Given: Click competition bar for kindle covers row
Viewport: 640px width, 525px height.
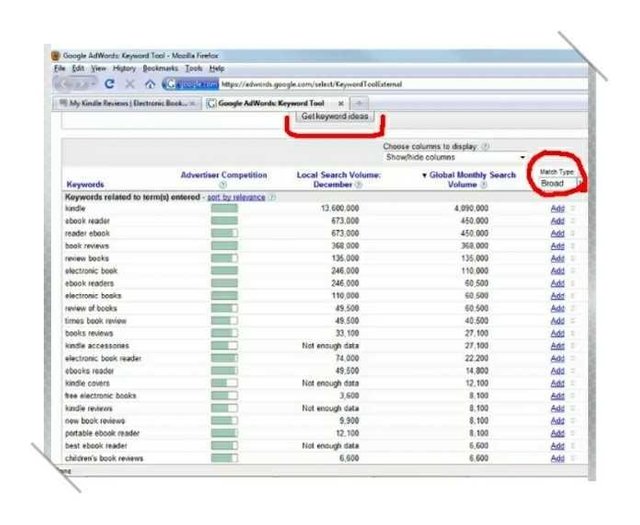Looking at the screenshot, I should (224, 383).
